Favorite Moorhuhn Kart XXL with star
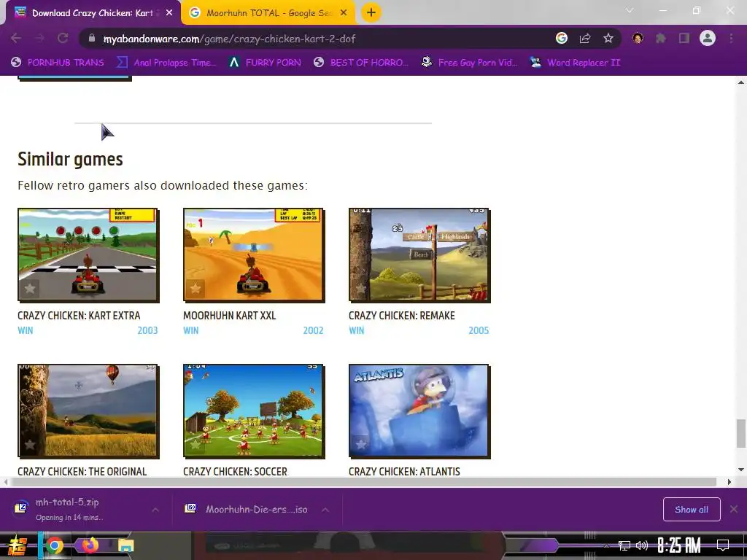The width and height of the screenshot is (747, 560). point(196,289)
